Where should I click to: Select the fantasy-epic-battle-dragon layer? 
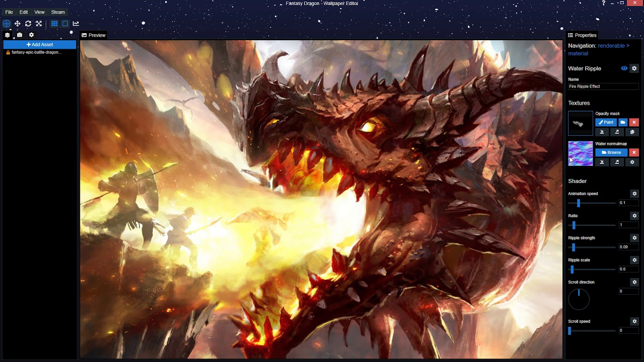[x=37, y=52]
